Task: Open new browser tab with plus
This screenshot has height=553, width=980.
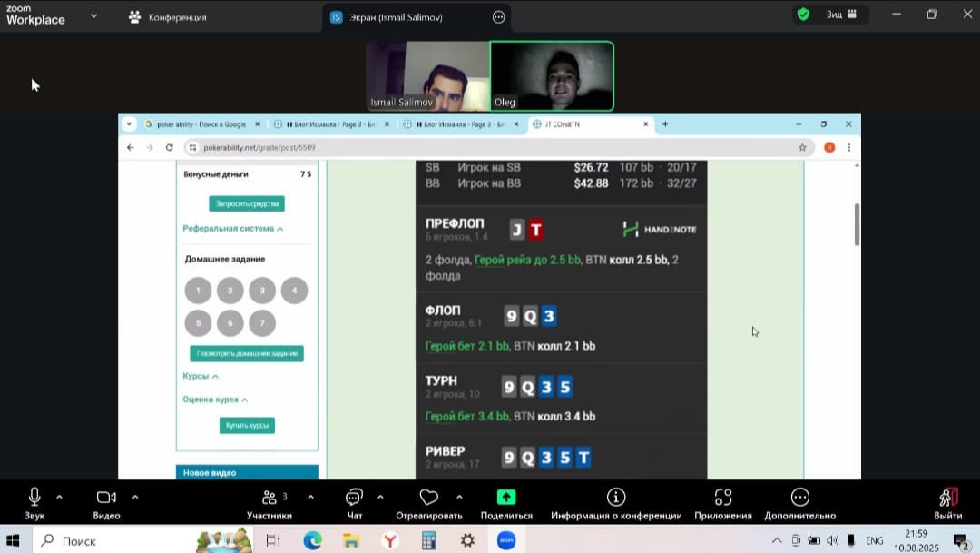Action: tap(665, 124)
